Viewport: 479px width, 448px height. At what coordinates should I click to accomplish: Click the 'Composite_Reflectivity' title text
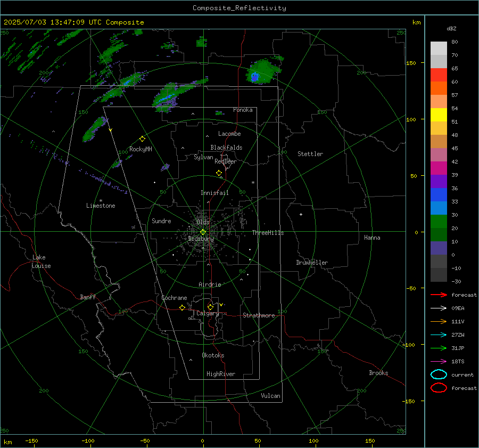(240, 8)
